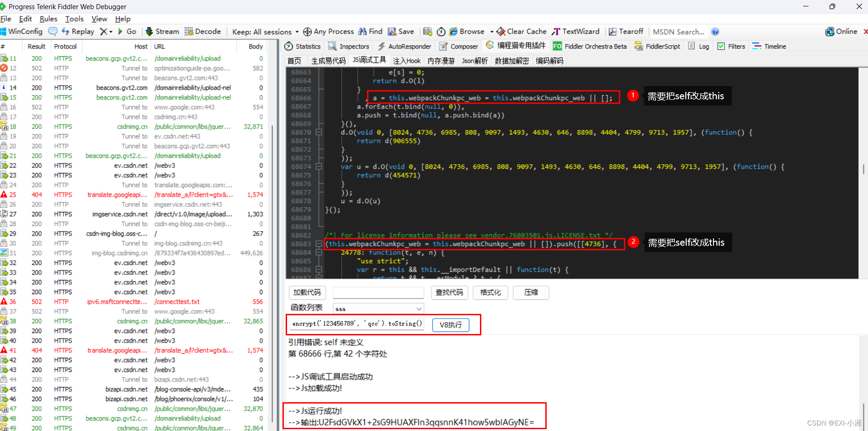The width and height of the screenshot is (868, 431).
Task: Click the Online network status indicator
Action: pos(841,31)
